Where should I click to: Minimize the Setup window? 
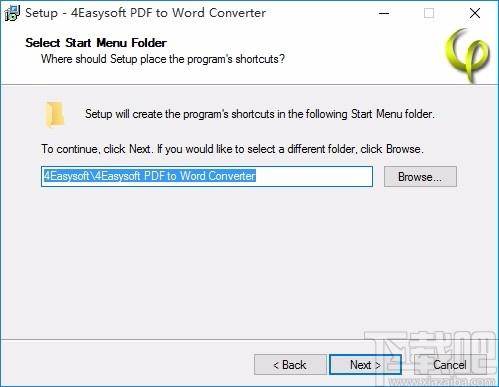coord(384,13)
